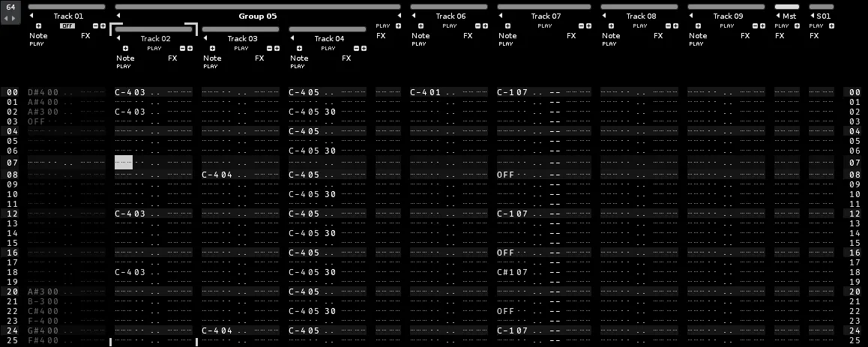
Task: Add a note column to Track 03
Action: pos(212,48)
